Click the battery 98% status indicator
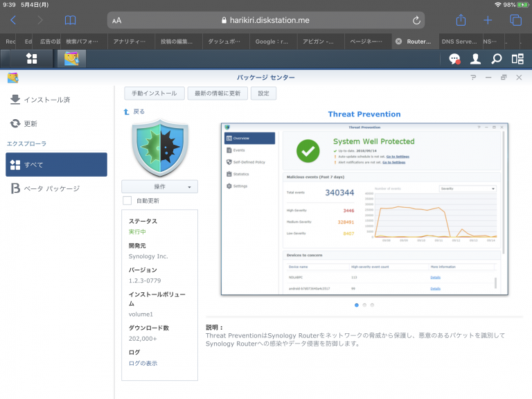The image size is (532, 399). [516, 5]
